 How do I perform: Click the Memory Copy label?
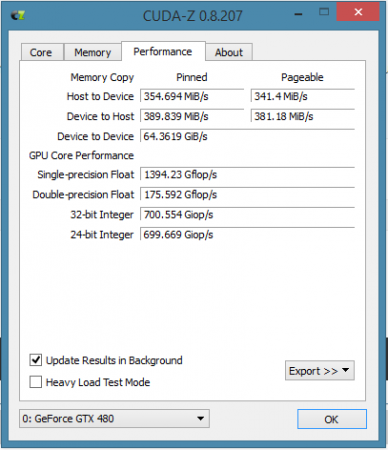tap(102, 78)
